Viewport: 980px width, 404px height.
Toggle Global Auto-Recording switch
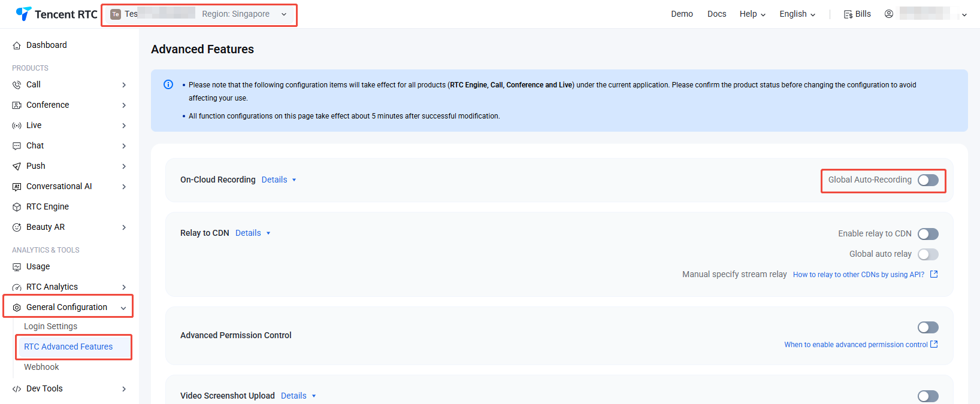(928, 180)
